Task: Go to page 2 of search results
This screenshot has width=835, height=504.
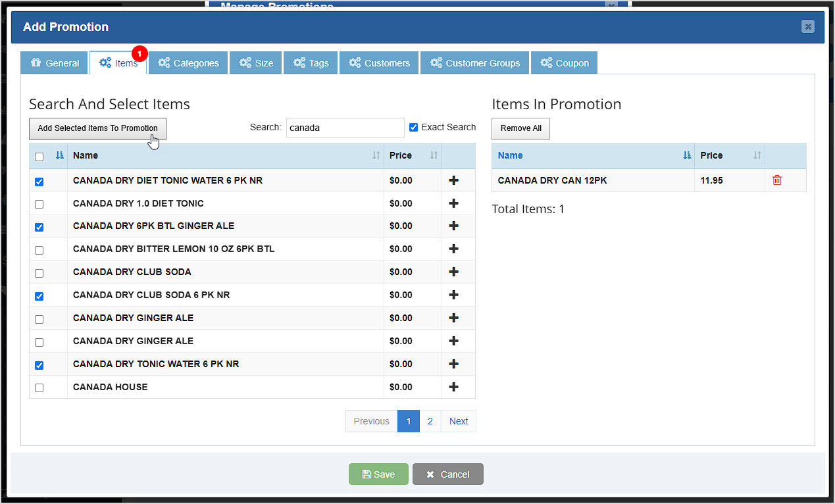Action: tap(430, 421)
